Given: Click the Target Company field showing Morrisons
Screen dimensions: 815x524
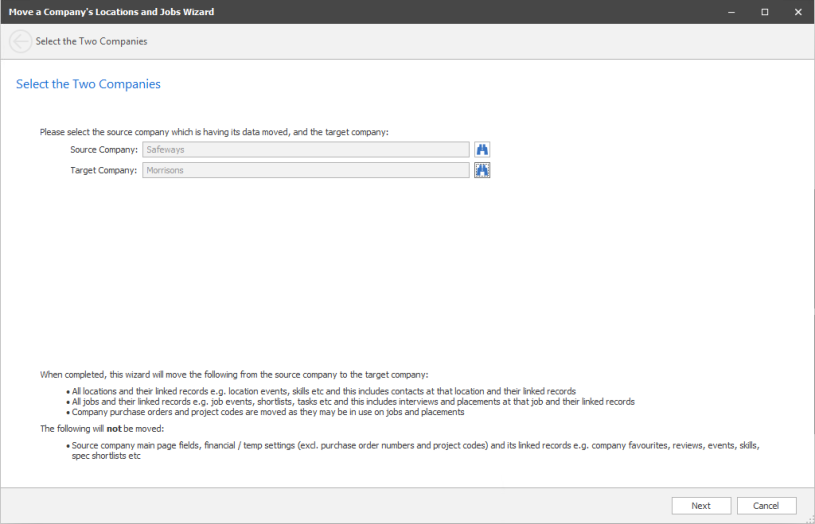Looking at the screenshot, I should (x=305, y=170).
